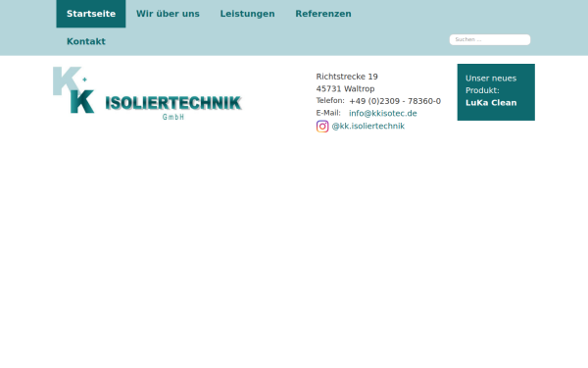Click the Telefon: label
Viewport: 588px width, 368px height.
coord(330,101)
